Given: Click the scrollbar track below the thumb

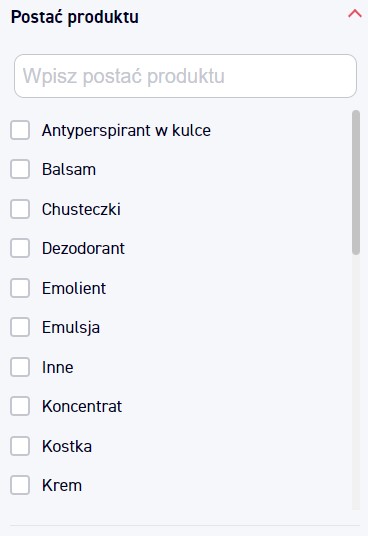Looking at the screenshot, I should pyautogui.click(x=356, y=382).
